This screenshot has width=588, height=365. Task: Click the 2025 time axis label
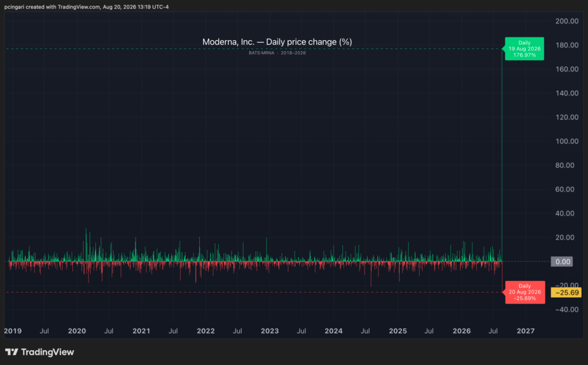pos(398,331)
